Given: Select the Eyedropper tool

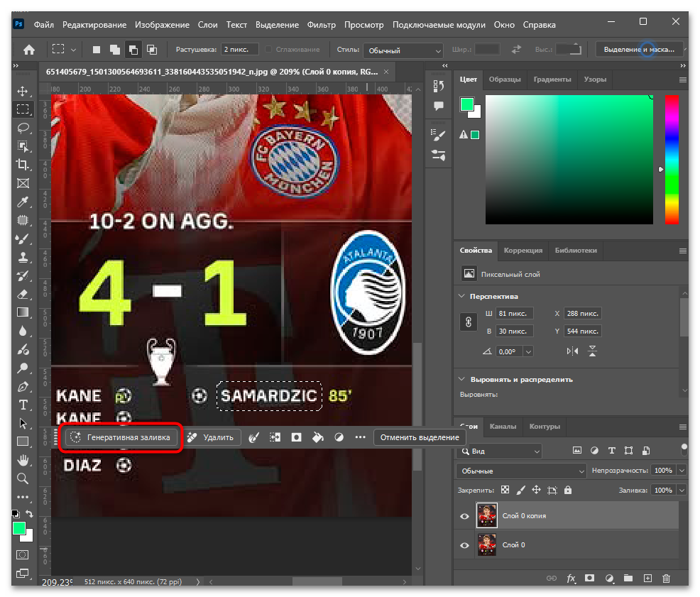Looking at the screenshot, I should [x=23, y=202].
